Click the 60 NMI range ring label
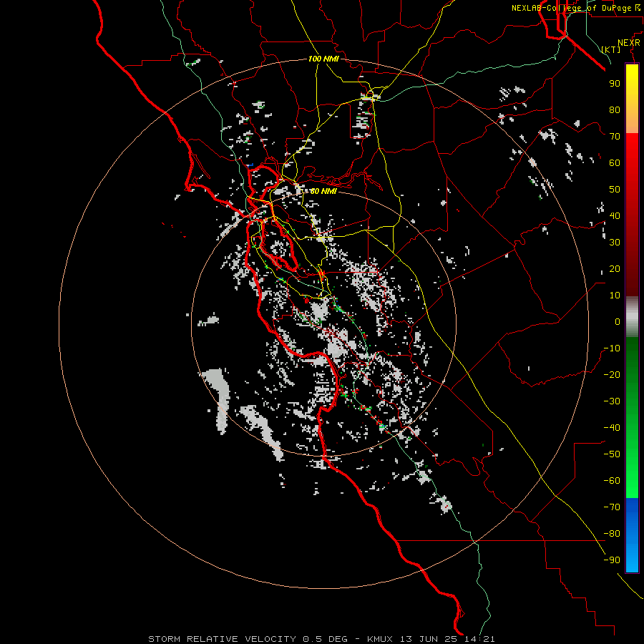 pos(323,191)
